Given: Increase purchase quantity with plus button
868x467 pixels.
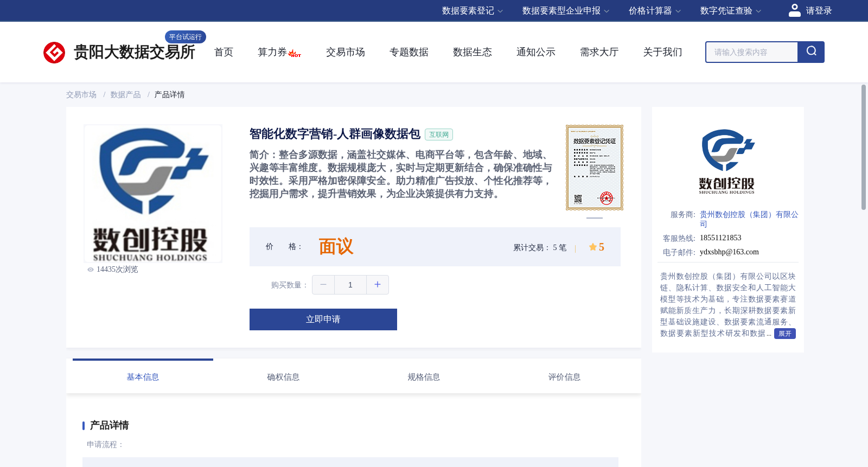Looking at the screenshot, I should pos(378,285).
